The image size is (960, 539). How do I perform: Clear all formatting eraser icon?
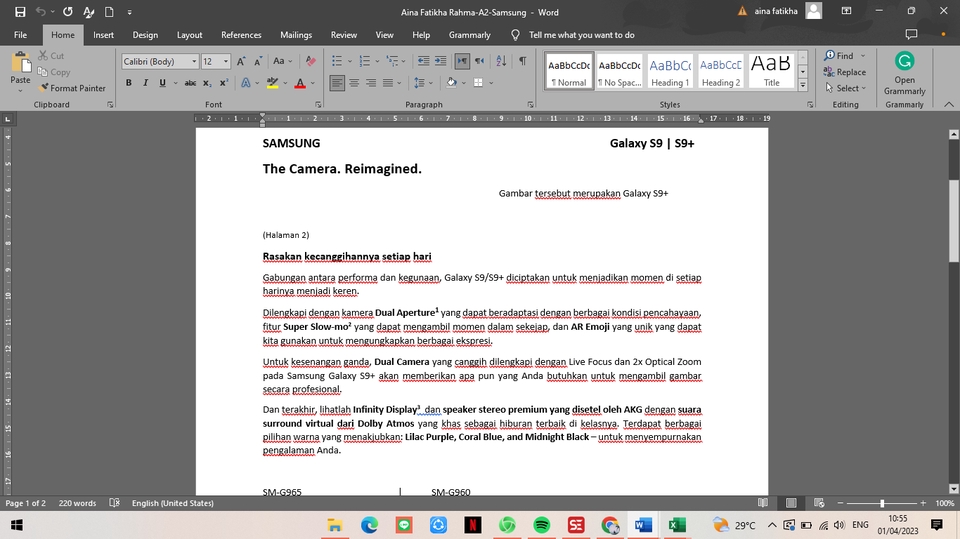pyautogui.click(x=310, y=61)
